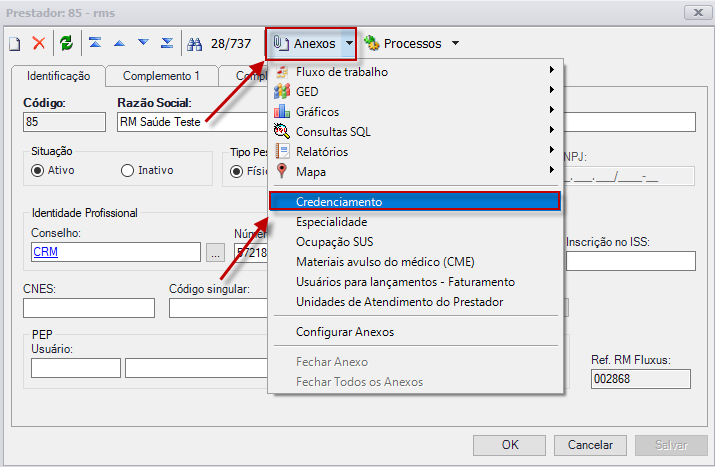Open the Mapa menu item
Image resolution: width=715 pixels, height=467 pixels.
[x=415, y=172]
